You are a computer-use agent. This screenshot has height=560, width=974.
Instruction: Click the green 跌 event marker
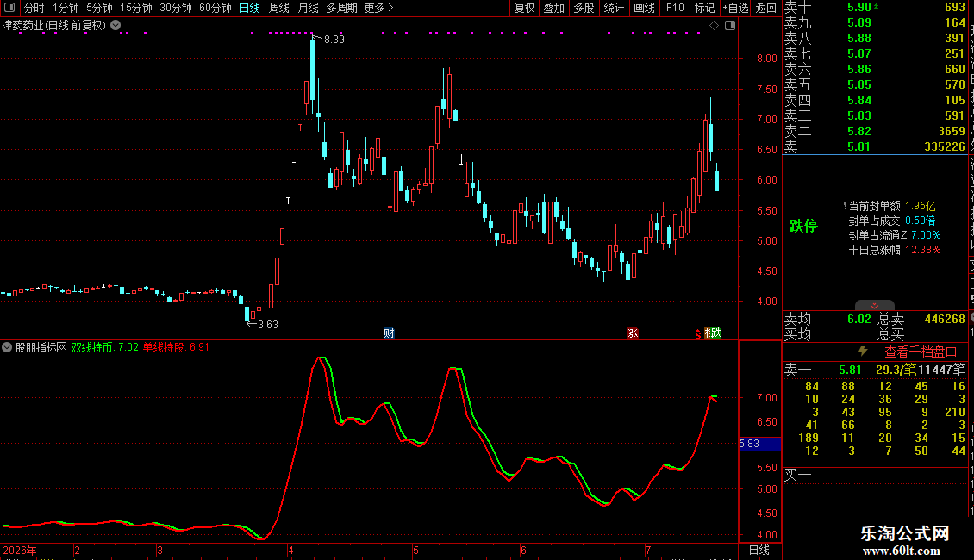pyautogui.click(x=715, y=333)
